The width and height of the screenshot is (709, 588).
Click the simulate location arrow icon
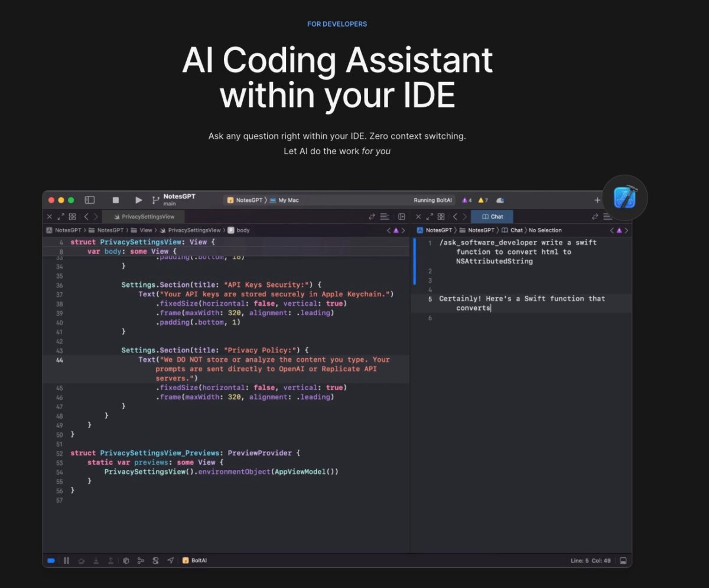[171, 560]
